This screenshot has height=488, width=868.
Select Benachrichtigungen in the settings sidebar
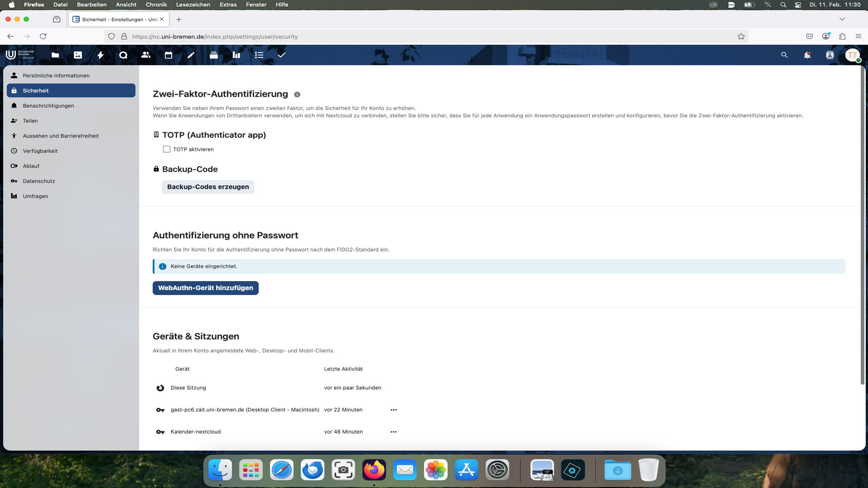[x=48, y=105]
